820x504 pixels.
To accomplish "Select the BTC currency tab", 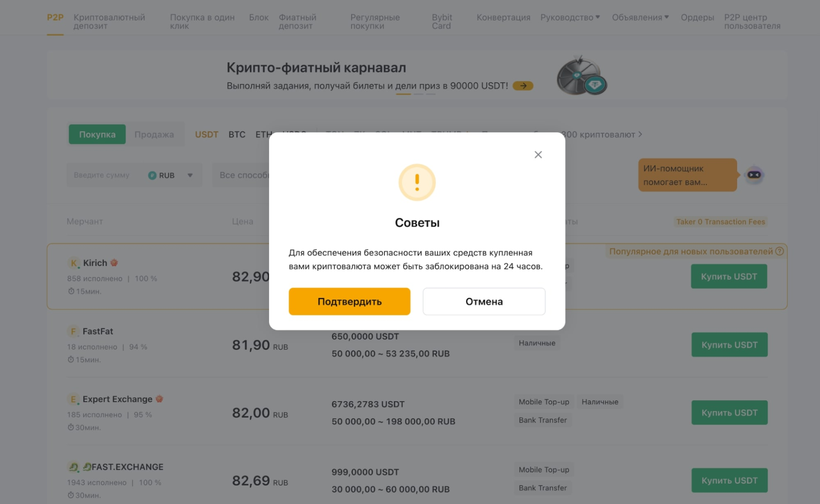I will click(x=237, y=134).
